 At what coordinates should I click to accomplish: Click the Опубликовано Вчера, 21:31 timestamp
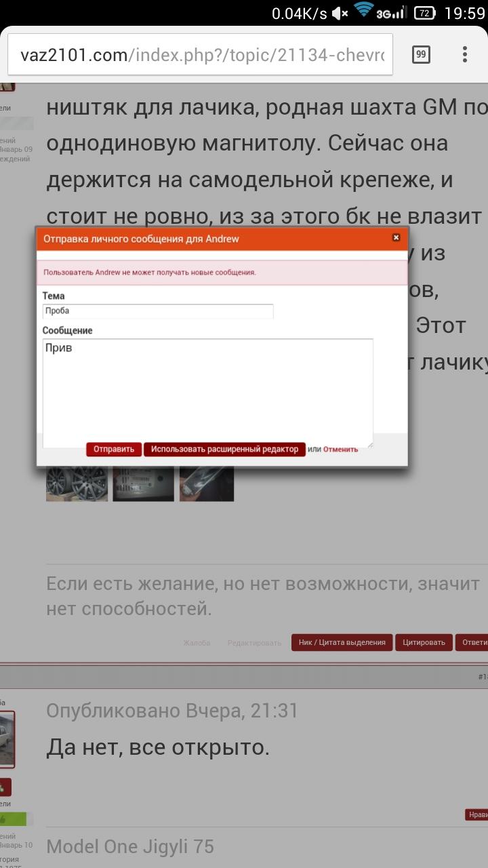click(x=172, y=711)
